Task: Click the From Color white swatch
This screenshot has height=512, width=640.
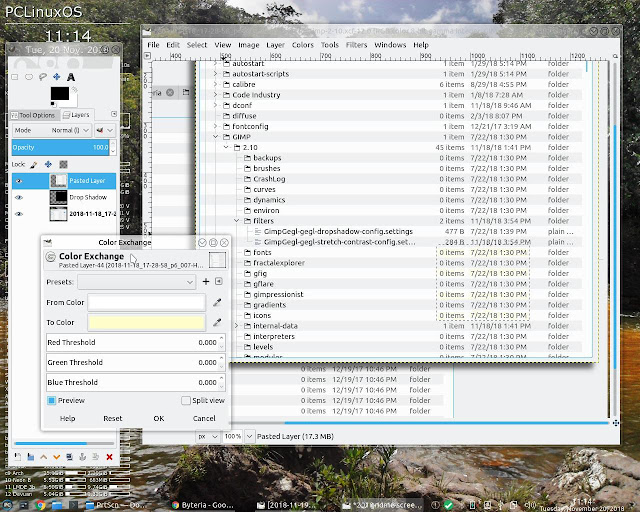Action: tap(147, 303)
